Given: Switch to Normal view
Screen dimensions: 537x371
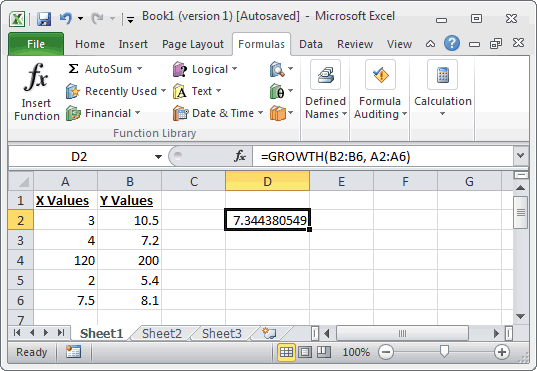Looking at the screenshot, I should [x=286, y=352].
